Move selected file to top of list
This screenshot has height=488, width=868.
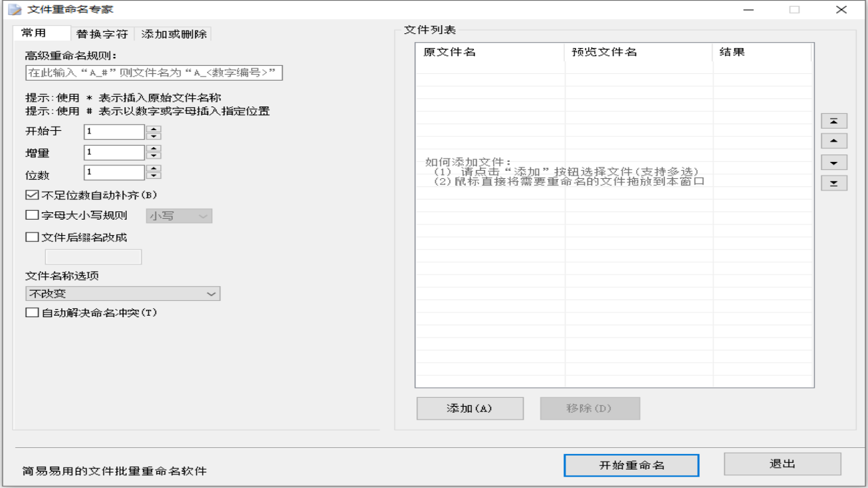834,121
